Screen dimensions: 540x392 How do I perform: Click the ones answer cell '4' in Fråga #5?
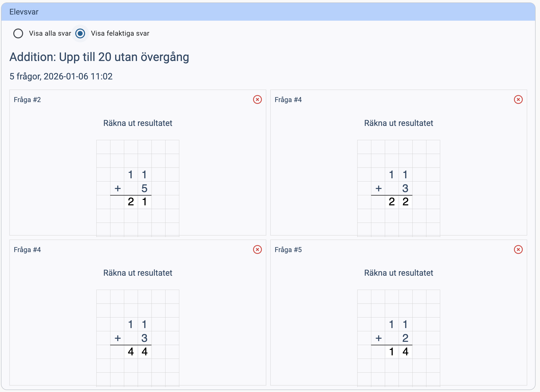coord(405,352)
